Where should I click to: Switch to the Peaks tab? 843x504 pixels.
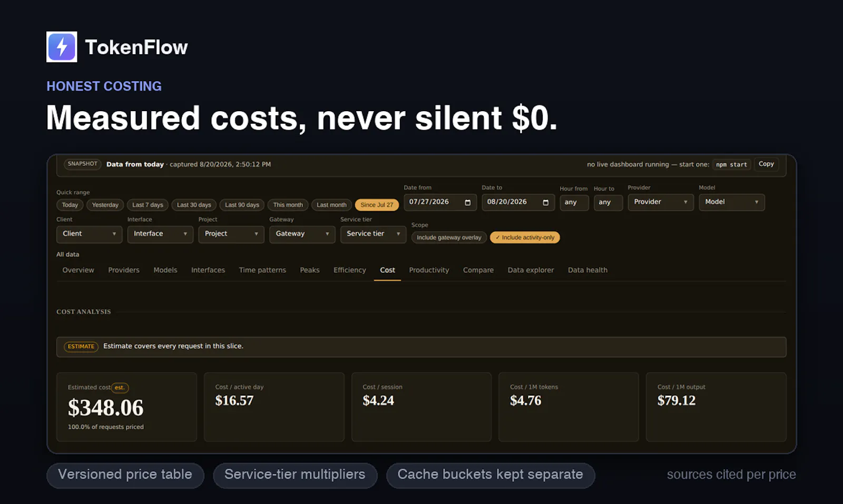pos(310,270)
